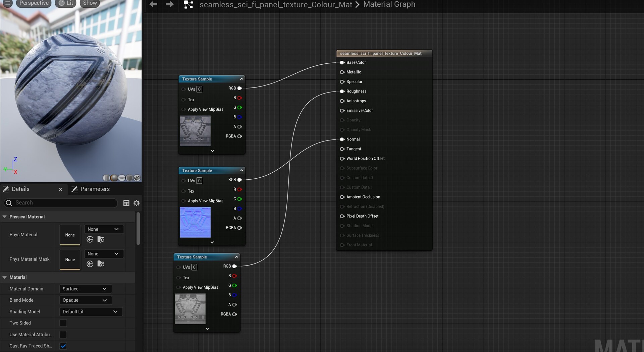Open the Shading Model dropdown
This screenshot has height=352, width=644.
(90, 311)
